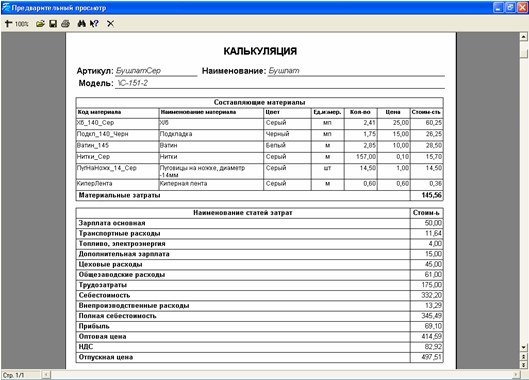Click the 'Себестоимость' row label
The height and width of the screenshot is (380, 529).
(x=104, y=295)
